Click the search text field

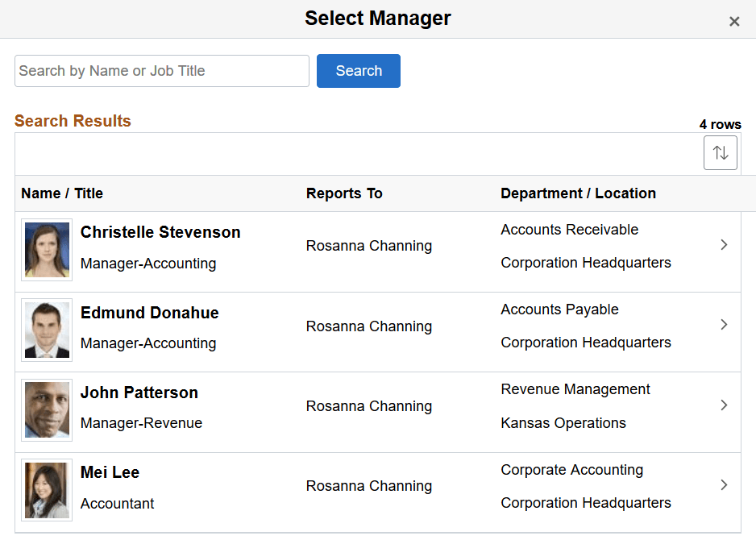161,71
